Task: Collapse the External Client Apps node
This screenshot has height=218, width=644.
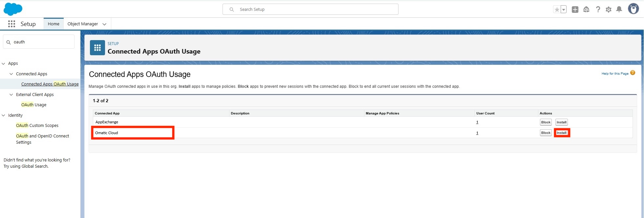Action: point(11,95)
